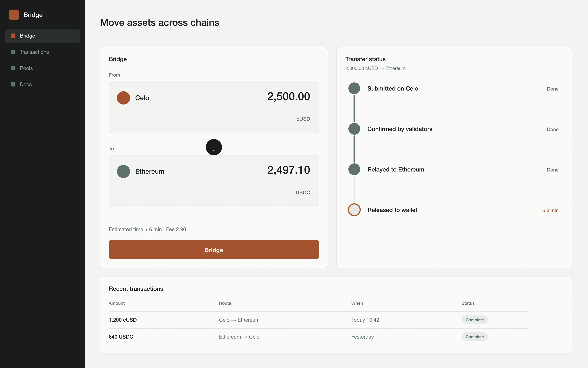Click the 2,497.10 receive amount
Image resolution: width=588 pixels, height=368 pixels.
(x=289, y=170)
